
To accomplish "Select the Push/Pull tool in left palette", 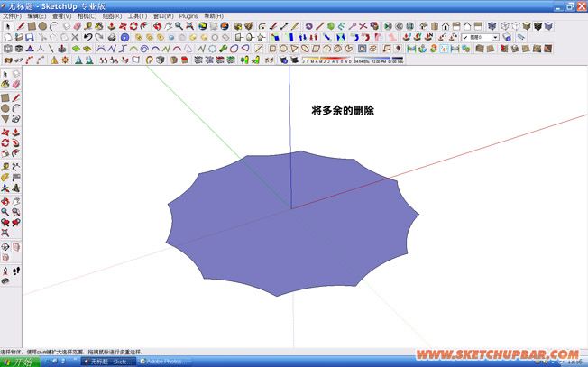I will pyautogui.click(x=16, y=133).
